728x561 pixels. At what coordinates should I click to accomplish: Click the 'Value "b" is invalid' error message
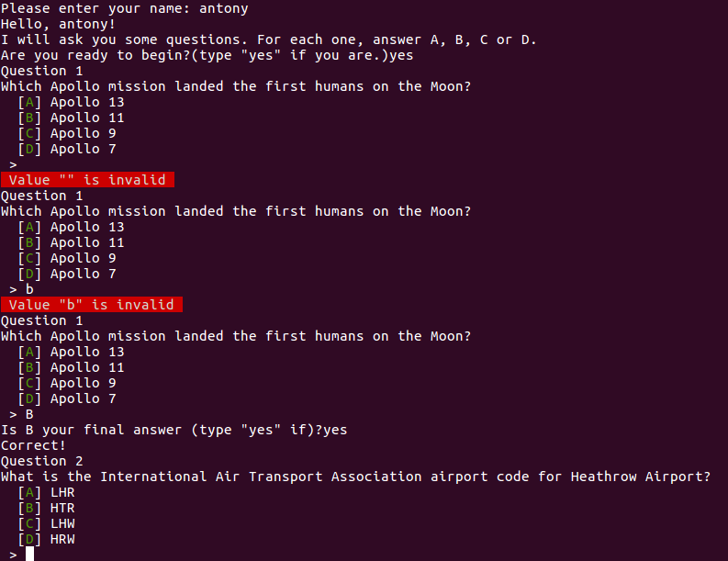click(x=91, y=305)
